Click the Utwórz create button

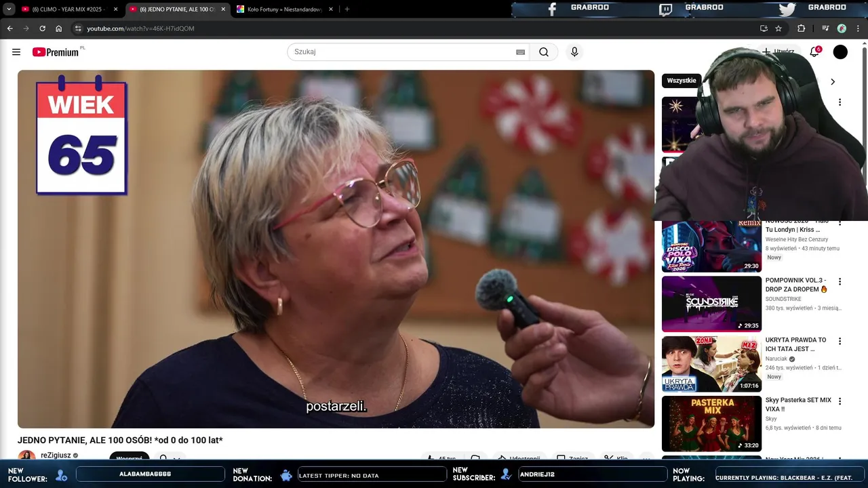[x=778, y=52]
